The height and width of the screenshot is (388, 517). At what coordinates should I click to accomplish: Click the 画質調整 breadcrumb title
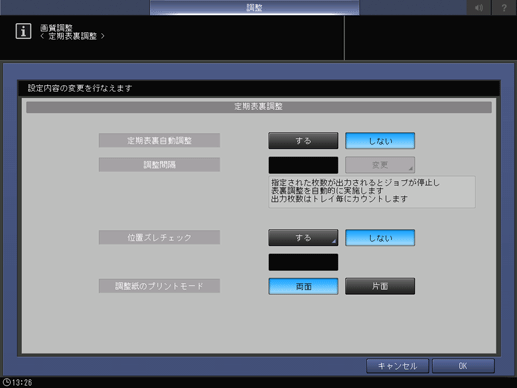[56, 28]
